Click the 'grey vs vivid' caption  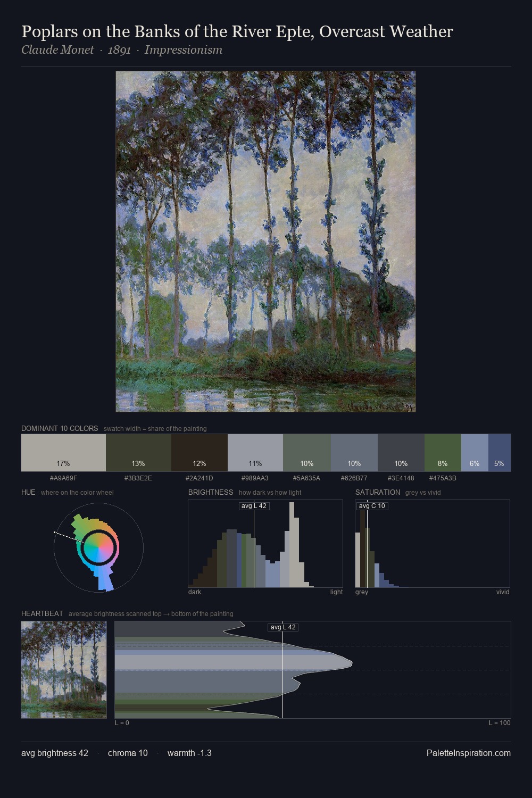(x=423, y=493)
